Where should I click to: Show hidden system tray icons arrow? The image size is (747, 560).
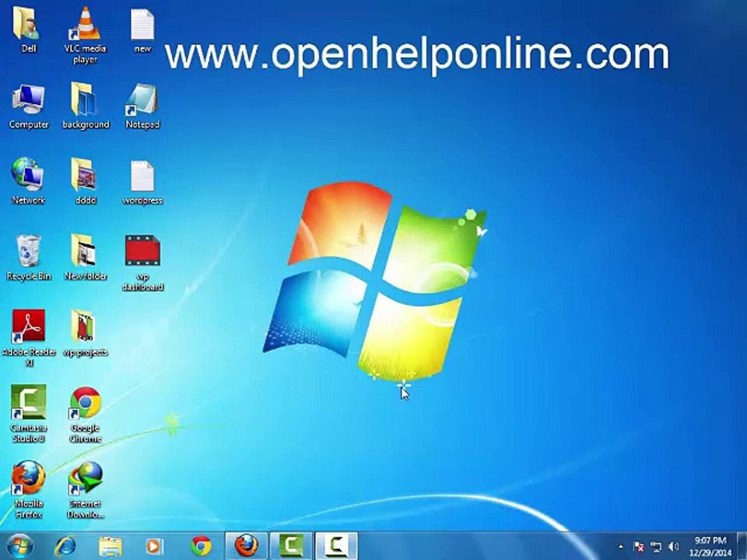point(620,547)
